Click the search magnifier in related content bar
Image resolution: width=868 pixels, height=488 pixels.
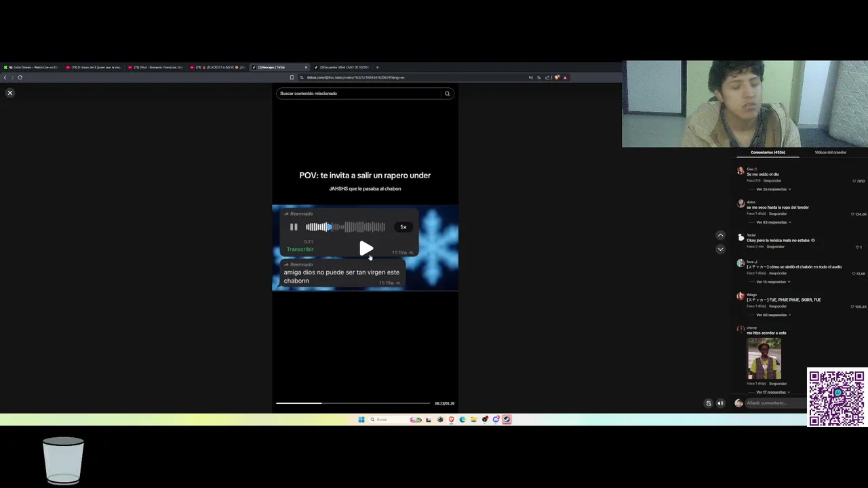click(447, 94)
